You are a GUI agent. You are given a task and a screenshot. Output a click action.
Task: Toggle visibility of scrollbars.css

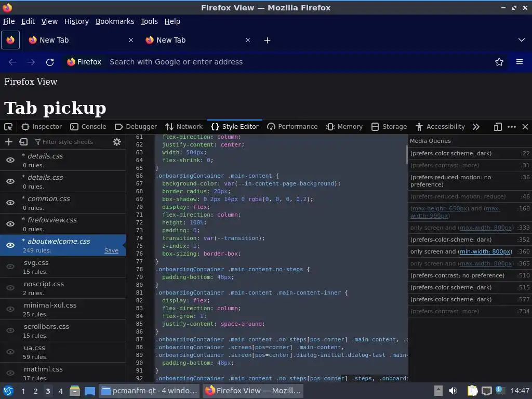point(10,330)
